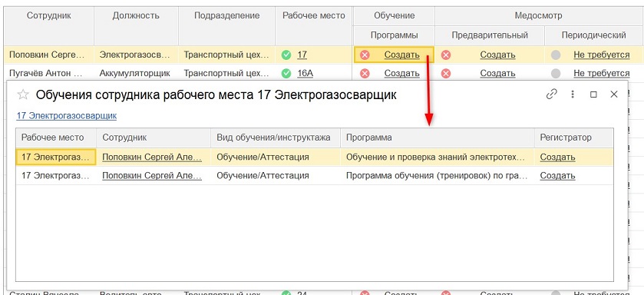Add the dialog to favorites star
This screenshot has height=295, width=644.
coord(23,95)
